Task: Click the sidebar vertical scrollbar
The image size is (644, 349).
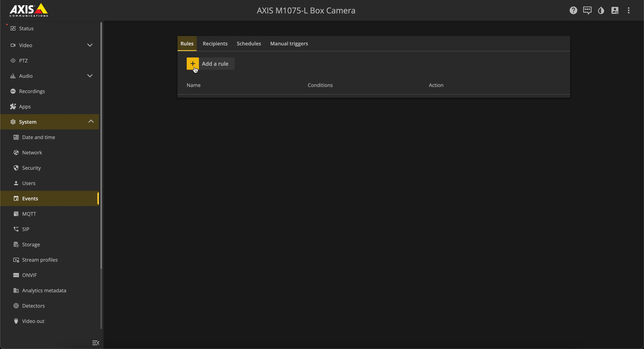Action: [x=101, y=145]
